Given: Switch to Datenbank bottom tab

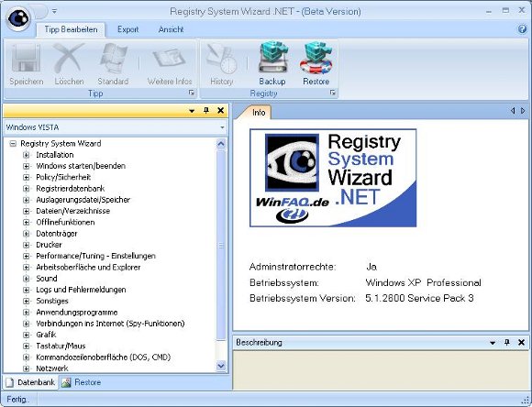Looking at the screenshot, I should (30, 382).
